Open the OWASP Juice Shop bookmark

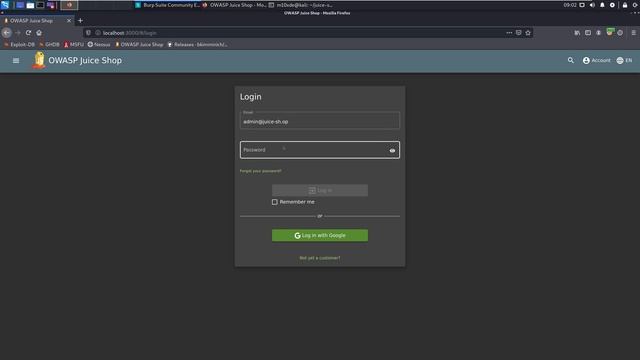[139, 44]
